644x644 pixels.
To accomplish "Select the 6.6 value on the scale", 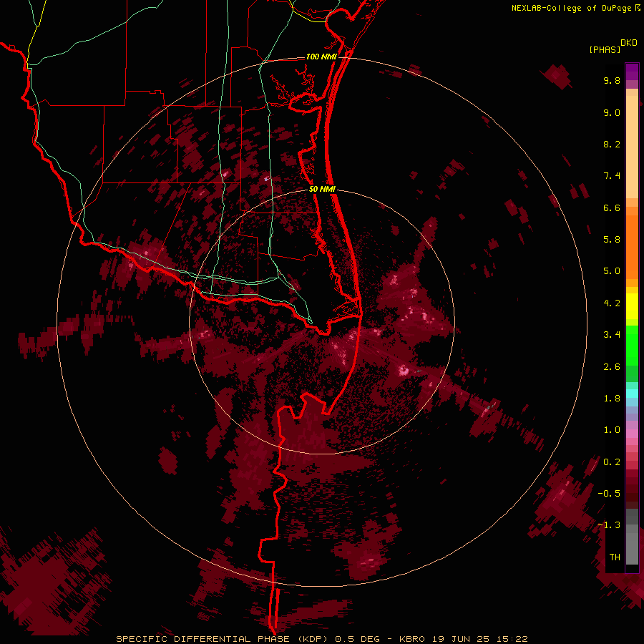I will (x=612, y=208).
